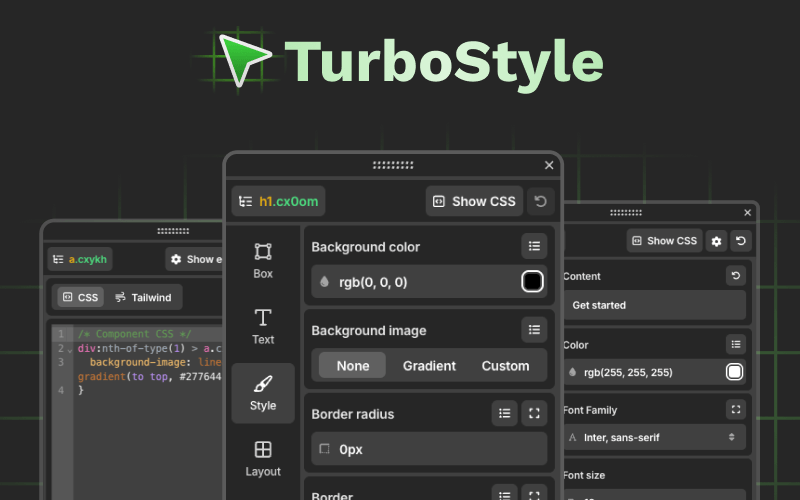Open settings gear in right panel
This screenshot has height=500, width=800.
pyautogui.click(x=716, y=241)
